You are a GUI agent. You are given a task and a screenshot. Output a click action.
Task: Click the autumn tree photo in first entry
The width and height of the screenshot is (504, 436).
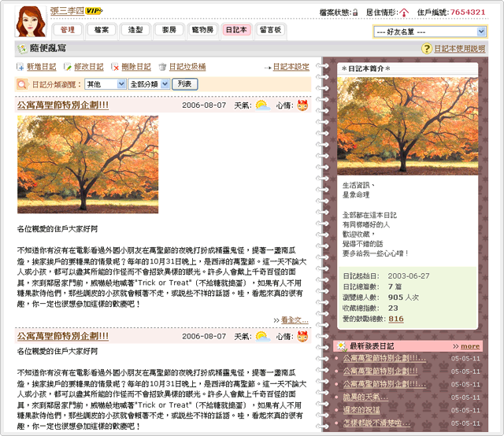[x=87, y=164]
